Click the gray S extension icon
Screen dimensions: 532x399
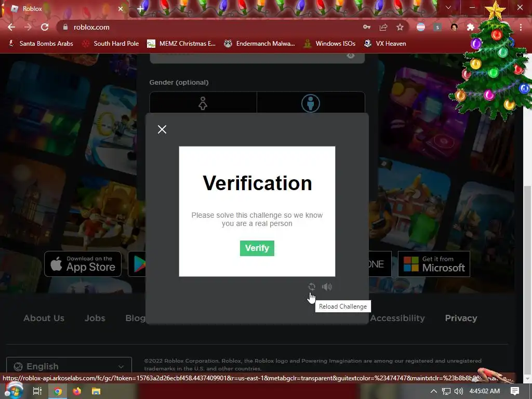tap(437, 27)
